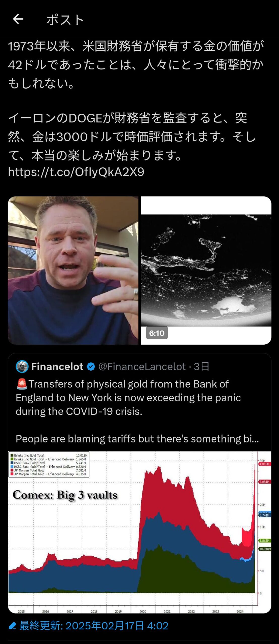279x644 pixels.
Task: Tap the Financelot display name
Action: pyautogui.click(x=57, y=367)
